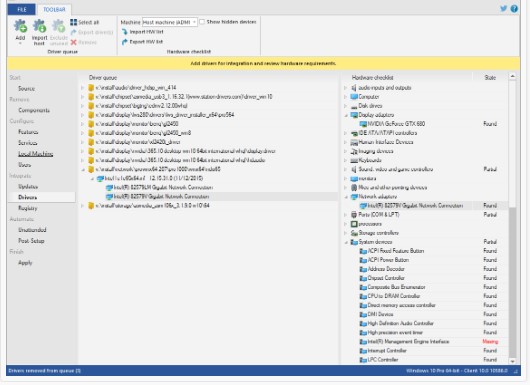Screen dimensions: 530x385
Task: Click the hardware checklist scrollbar thumb
Action: 512,282
